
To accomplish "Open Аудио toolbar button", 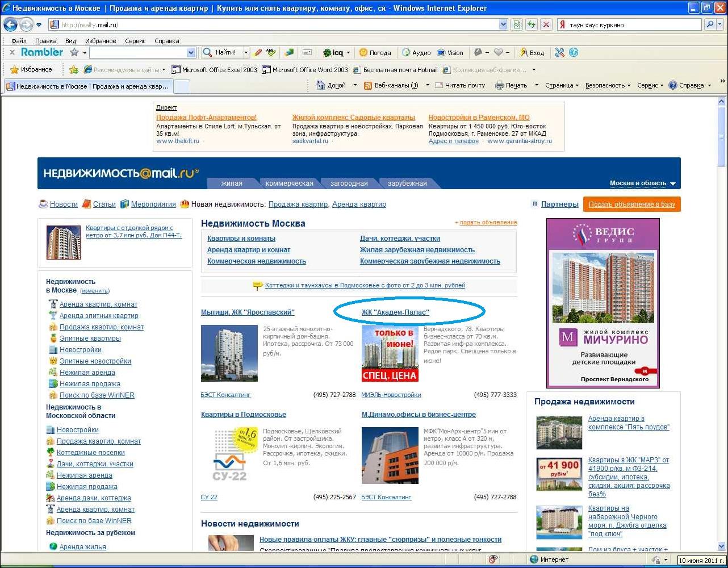I will [416, 52].
